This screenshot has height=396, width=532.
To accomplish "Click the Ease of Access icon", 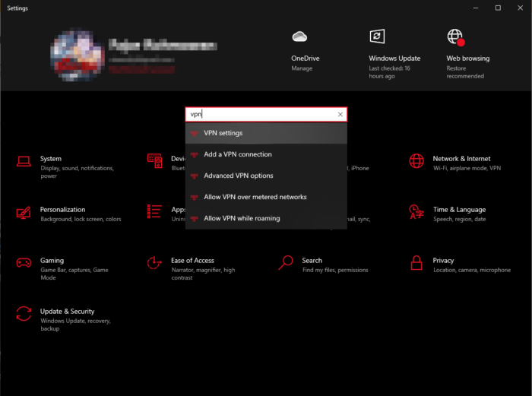I will (x=154, y=263).
